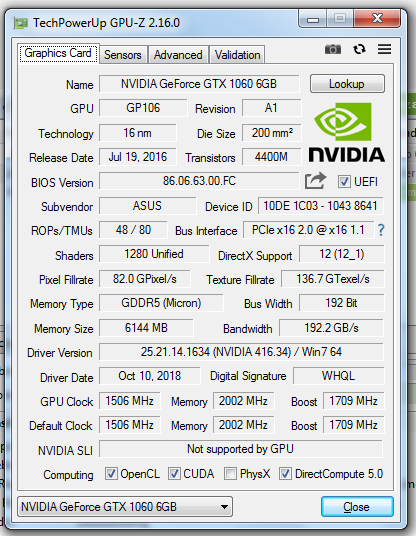
Task: Toggle the OpenCL checkbox
Action: pos(111,474)
